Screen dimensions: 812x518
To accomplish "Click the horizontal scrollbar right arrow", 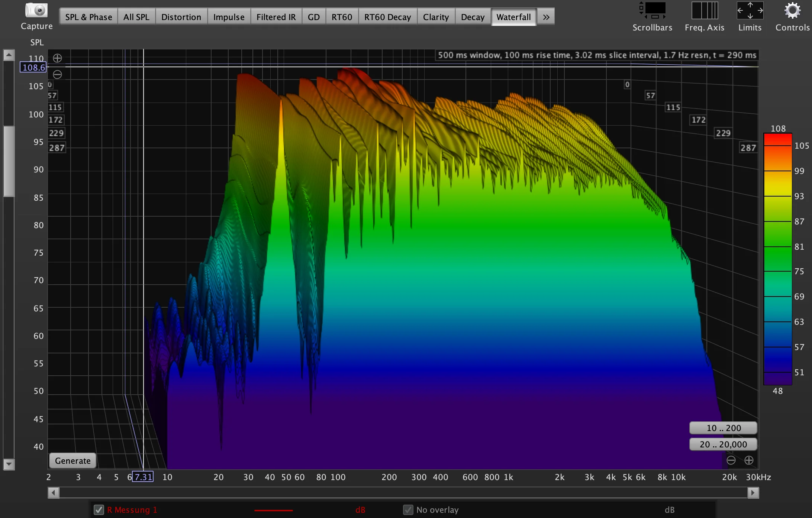I will pyautogui.click(x=753, y=493).
